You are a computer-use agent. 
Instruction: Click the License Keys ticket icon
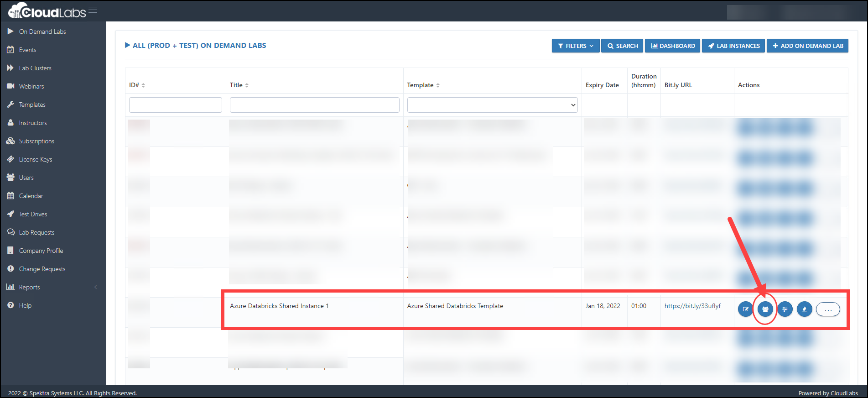click(x=10, y=159)
